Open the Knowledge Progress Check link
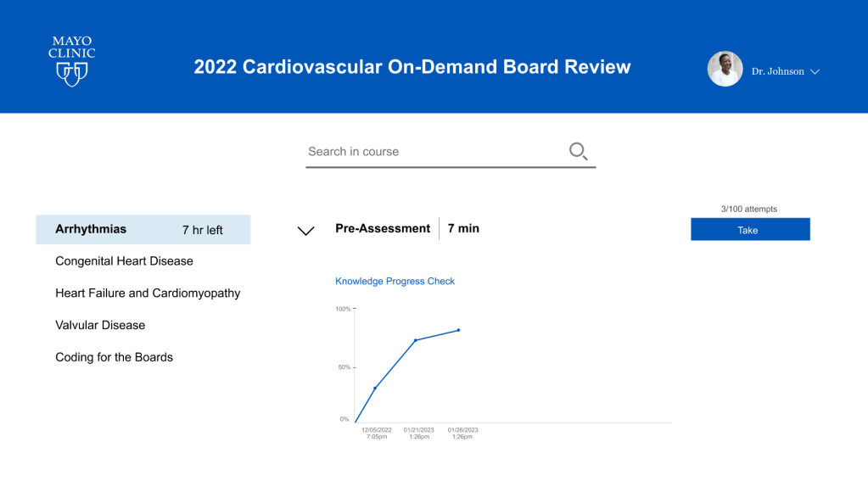 pyautogui.click(x=395, y=282)
